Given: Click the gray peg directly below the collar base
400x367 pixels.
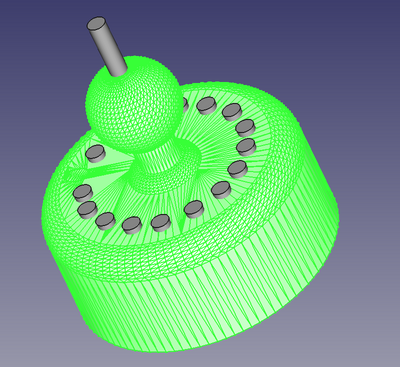Looking at the screenshot, I should point(161,223).
